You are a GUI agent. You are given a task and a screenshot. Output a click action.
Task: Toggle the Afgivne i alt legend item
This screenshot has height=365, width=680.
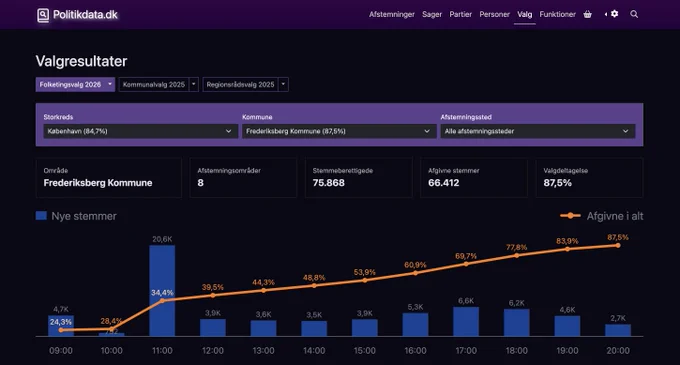(x=602, y=216)
